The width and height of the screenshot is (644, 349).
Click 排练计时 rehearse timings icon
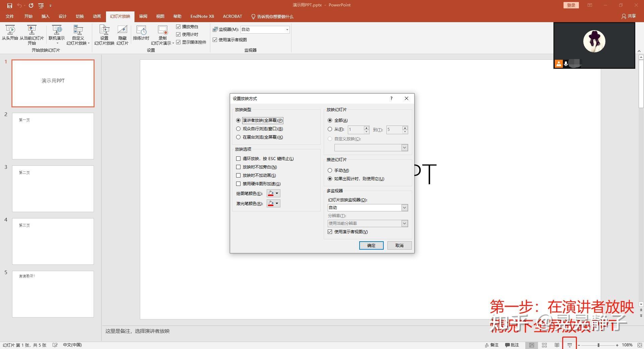[141, 33]
